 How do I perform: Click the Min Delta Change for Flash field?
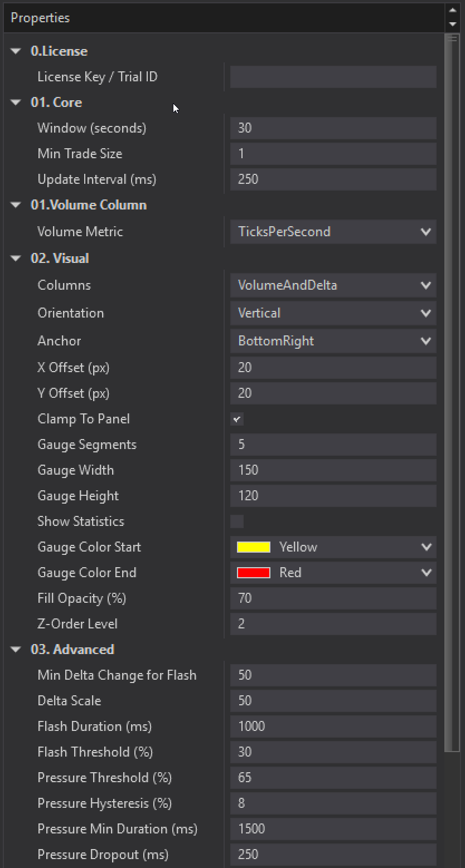pos(333,675)
